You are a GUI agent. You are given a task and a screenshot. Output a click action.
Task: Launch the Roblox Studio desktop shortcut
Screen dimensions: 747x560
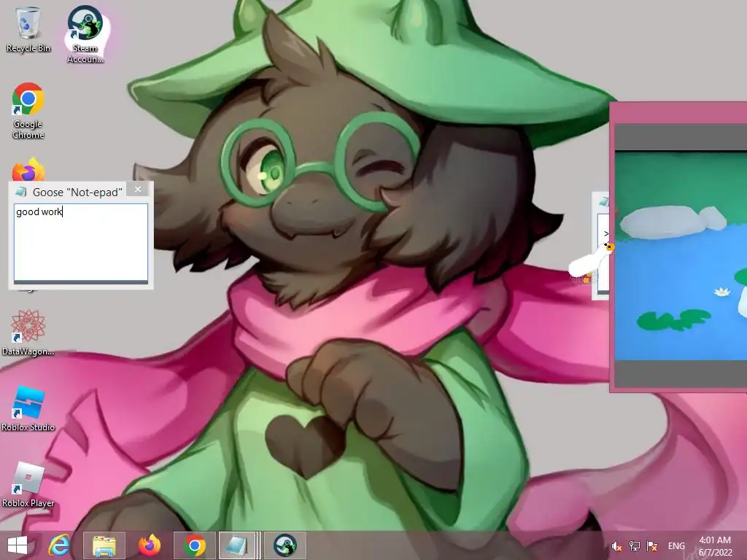tap(28, 408)
